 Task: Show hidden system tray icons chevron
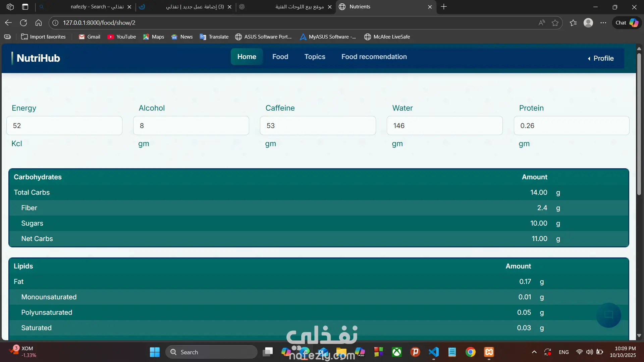(534, 352)
